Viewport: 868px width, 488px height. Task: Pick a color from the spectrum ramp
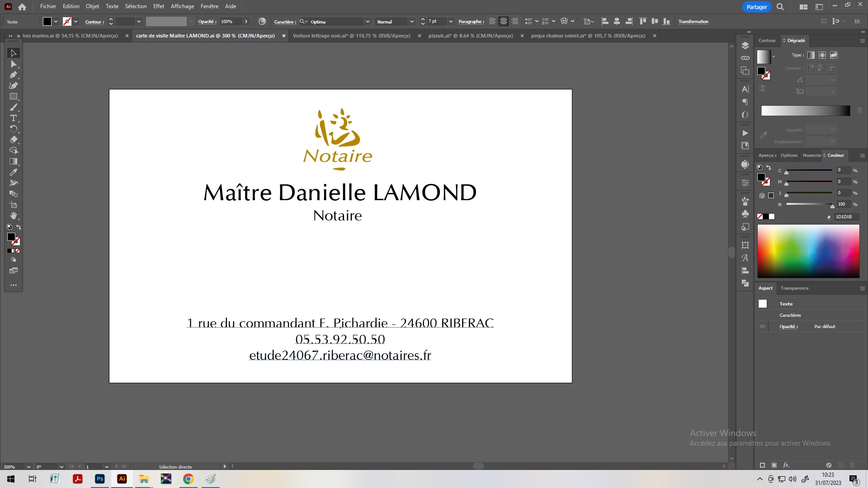[808, 251]
